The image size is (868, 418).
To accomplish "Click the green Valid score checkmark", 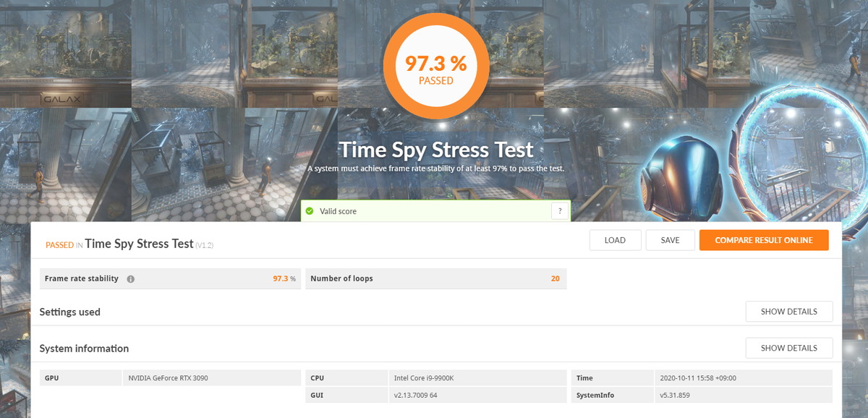I will pyautogui.click(x=310, y=211).
